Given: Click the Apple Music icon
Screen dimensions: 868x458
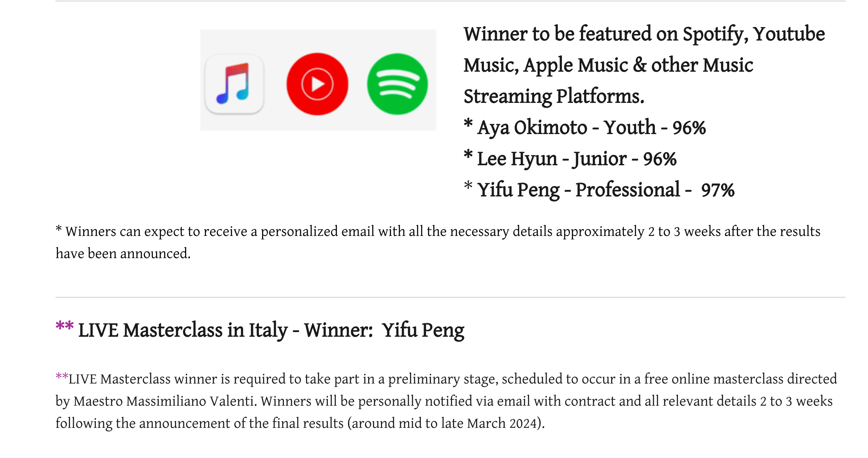Looking at the screenshot, I should [234, 84].
